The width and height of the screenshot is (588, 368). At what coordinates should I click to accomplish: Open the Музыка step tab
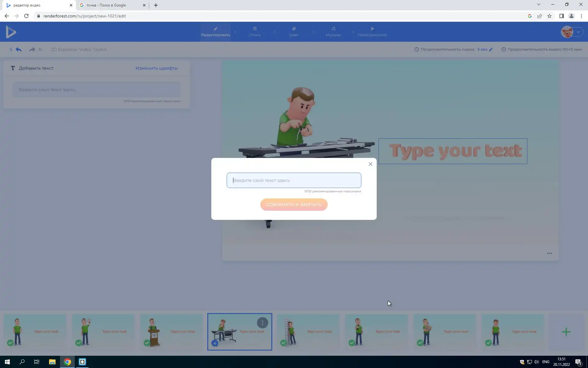[333, 32]
